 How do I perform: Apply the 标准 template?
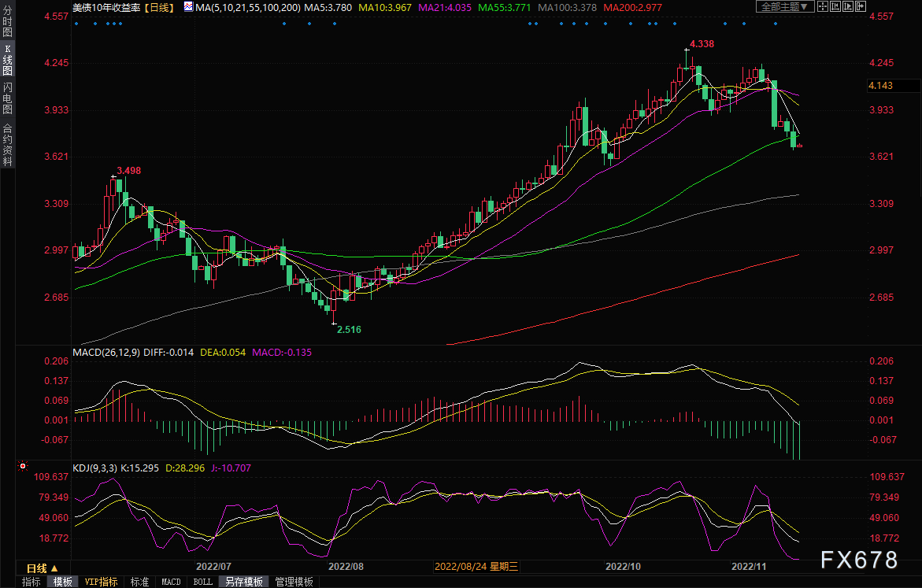(139, 582)
